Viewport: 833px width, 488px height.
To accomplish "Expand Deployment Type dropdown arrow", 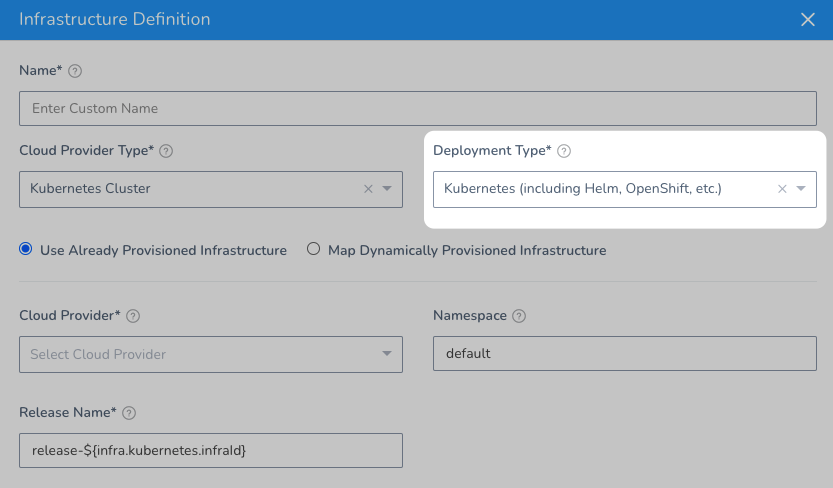I will click(801, 189).
